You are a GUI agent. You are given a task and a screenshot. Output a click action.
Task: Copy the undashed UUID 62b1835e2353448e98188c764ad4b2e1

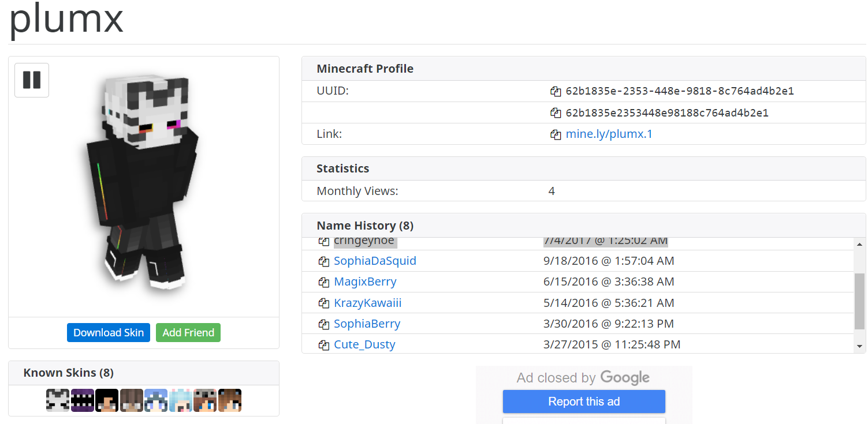pyautogui.click(x=556, y=113)
